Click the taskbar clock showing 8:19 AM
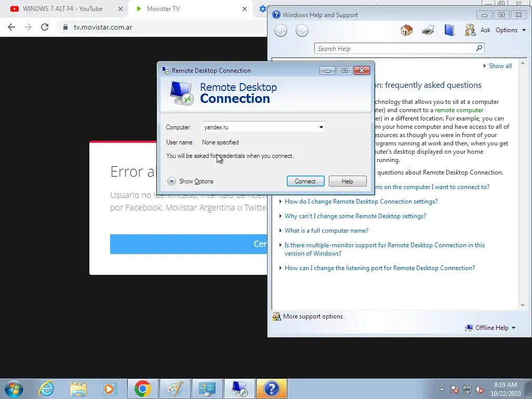The height and width of the screenshot is (399, 532). [x=505, y=389]
